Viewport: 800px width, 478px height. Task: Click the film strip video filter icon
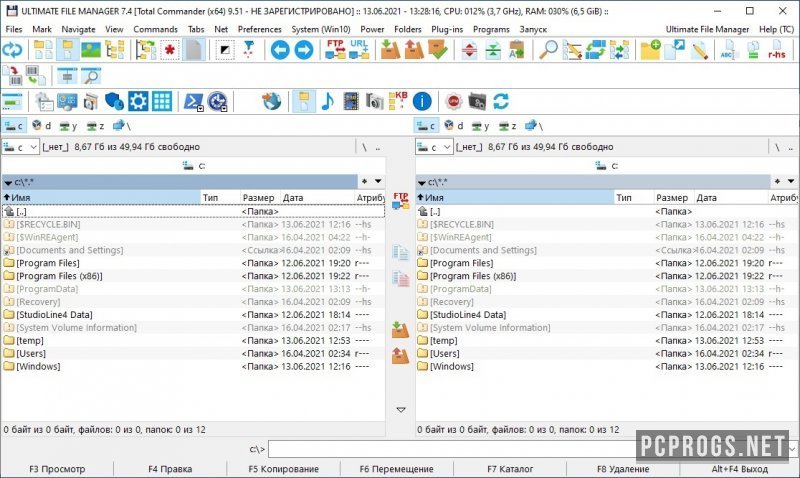[351, 101]
